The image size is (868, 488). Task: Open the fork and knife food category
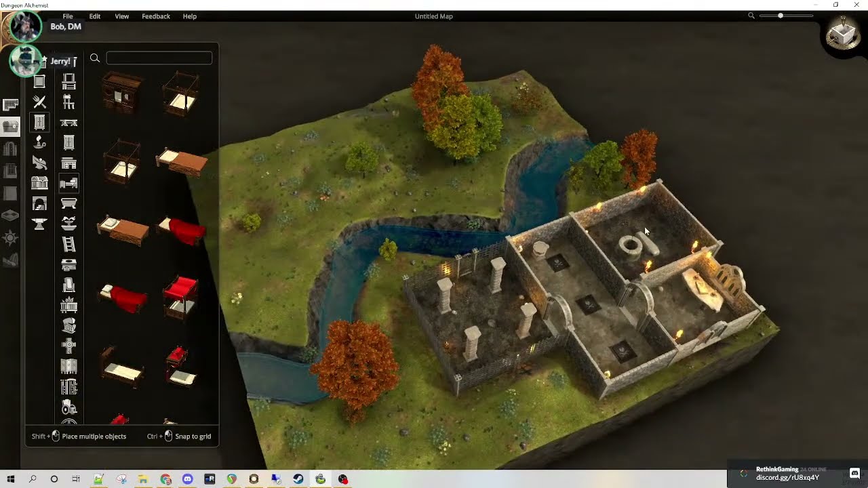click(39, 102)
